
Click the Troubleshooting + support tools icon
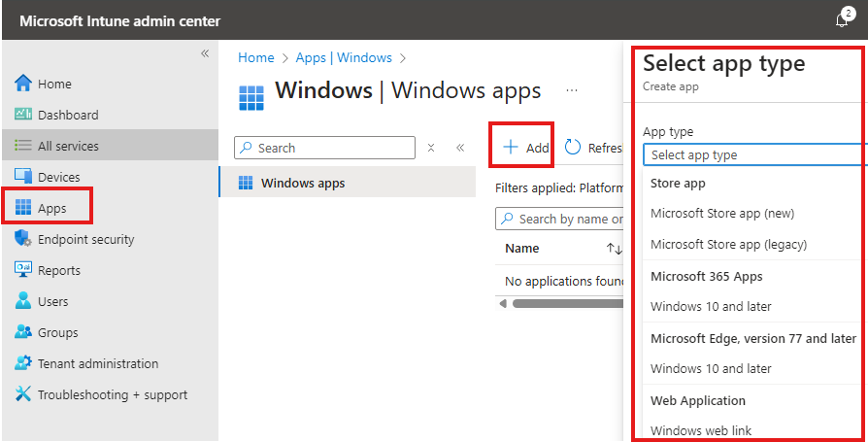click(23, 393)
